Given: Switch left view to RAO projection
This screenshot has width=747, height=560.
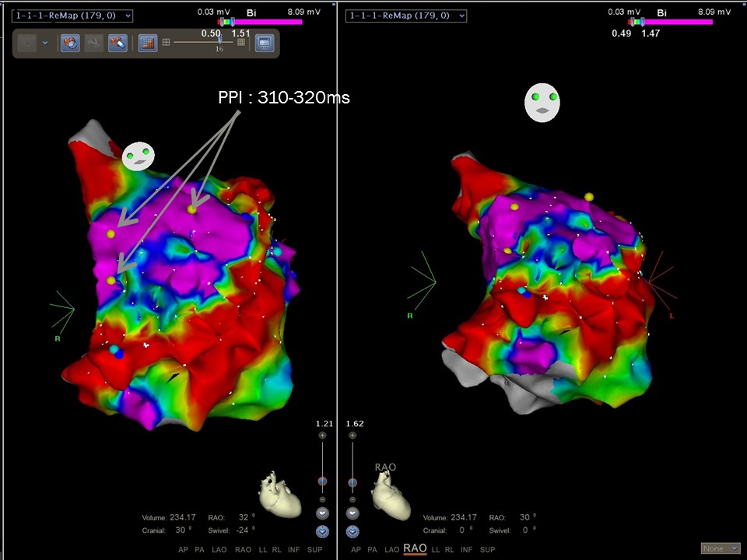Looking at the screenshot, I should [243, 550].
